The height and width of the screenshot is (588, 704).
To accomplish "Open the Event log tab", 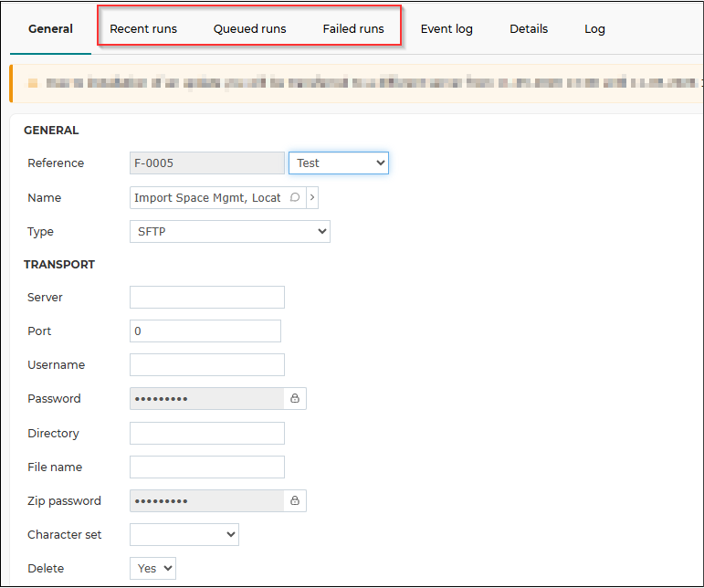I will coord(447,29).
